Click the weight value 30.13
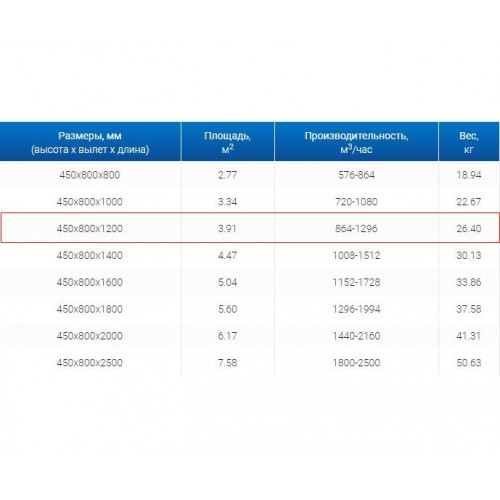This screenshot has width=500, height=500. [469, 255]
